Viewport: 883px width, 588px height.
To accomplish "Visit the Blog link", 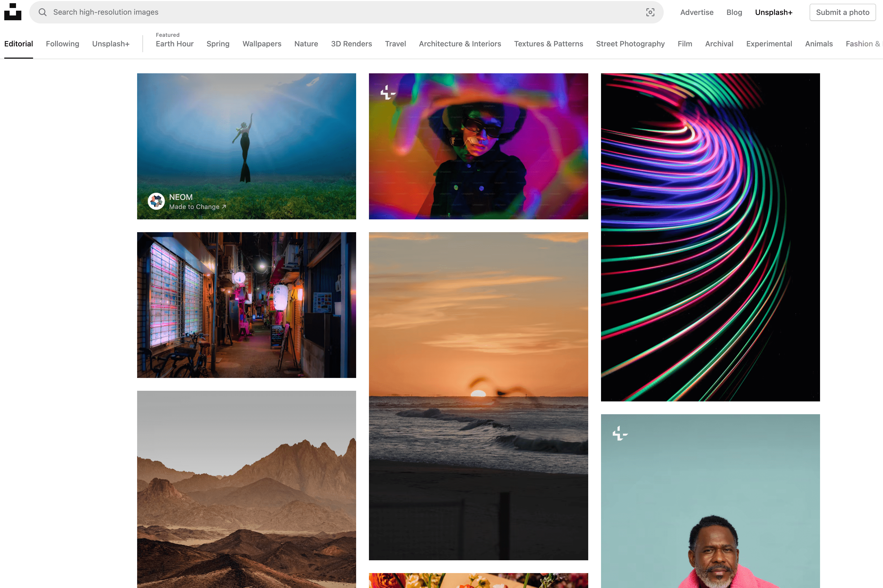I will point(734,12).
